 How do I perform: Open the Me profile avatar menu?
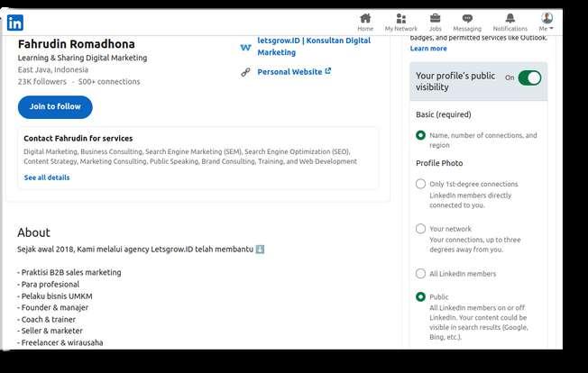(x=547, y=23)
